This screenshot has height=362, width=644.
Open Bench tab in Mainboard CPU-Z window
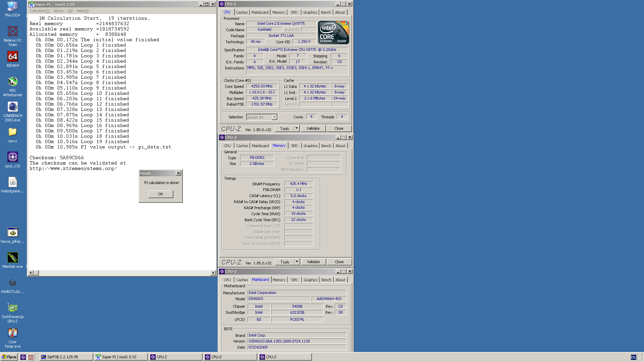pos(326,280)
